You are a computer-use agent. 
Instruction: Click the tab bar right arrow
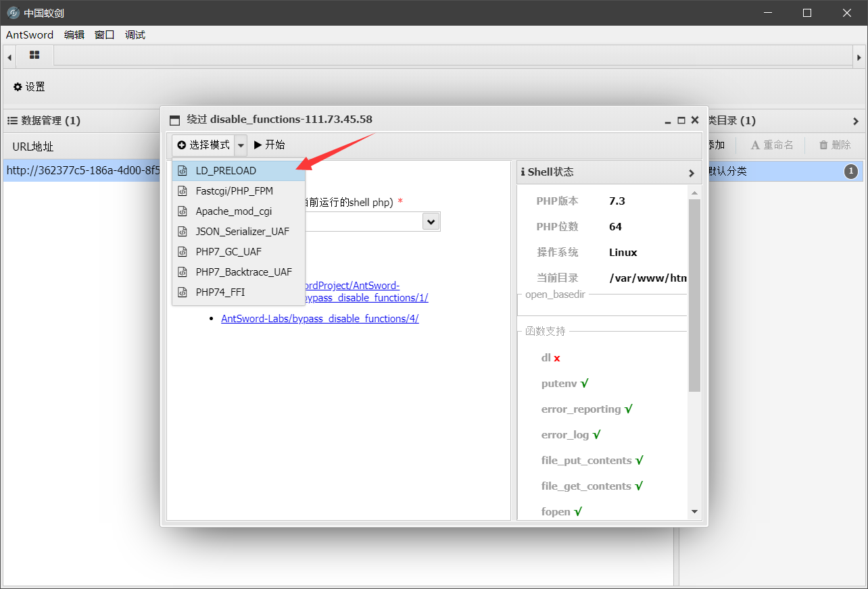pyautogui.click(x=859, y=57)
